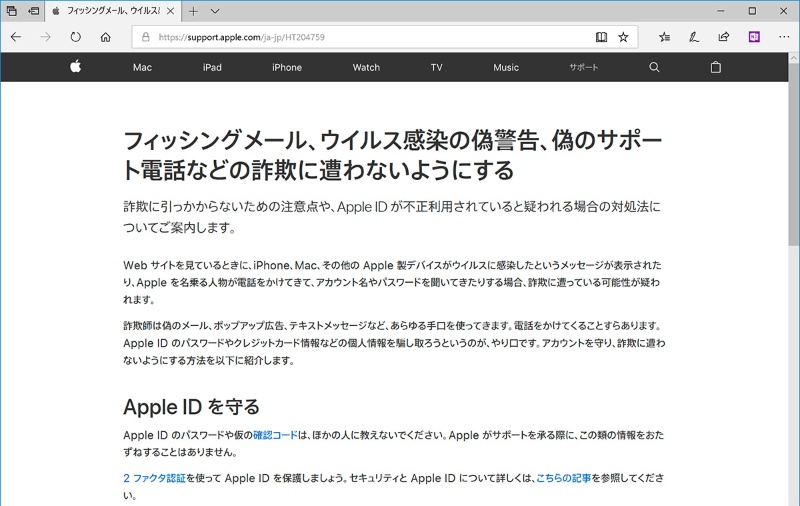Open the browser settings and more menu
The width and height of the screenshot is (800, 506).
[781, 37]
